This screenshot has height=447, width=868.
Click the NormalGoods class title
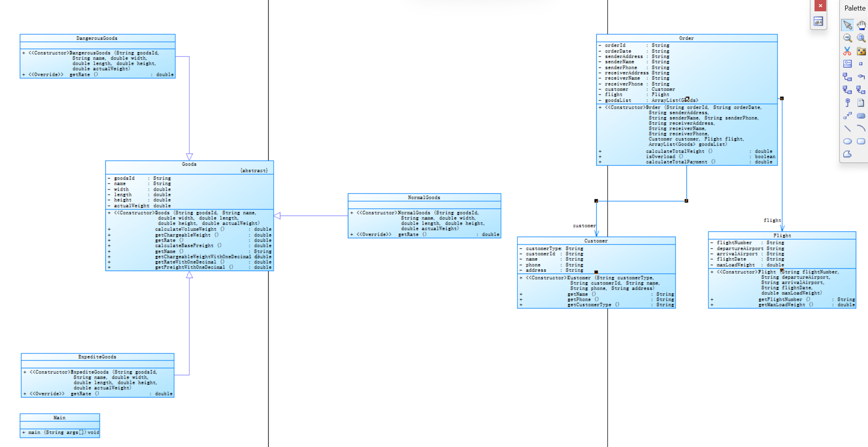(424, 198)
